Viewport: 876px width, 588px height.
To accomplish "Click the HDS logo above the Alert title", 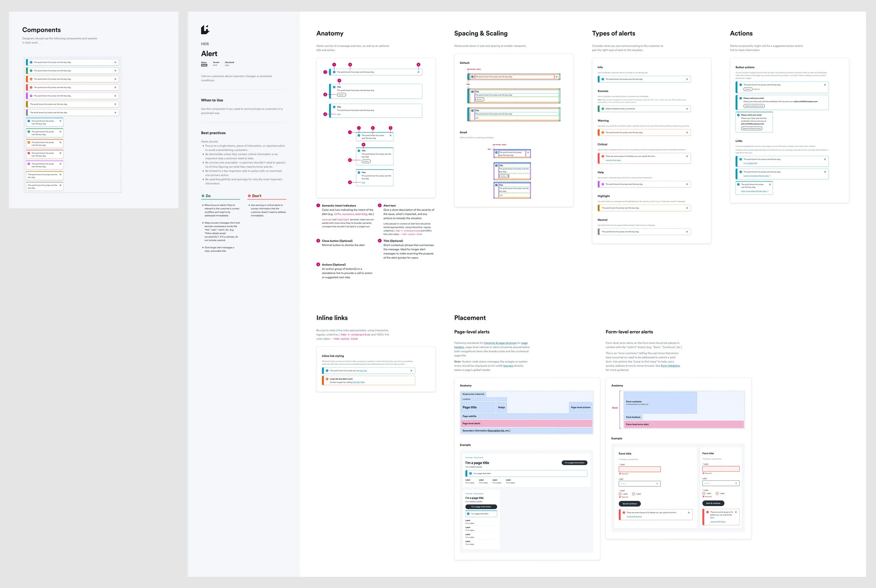I will [205, 29].
